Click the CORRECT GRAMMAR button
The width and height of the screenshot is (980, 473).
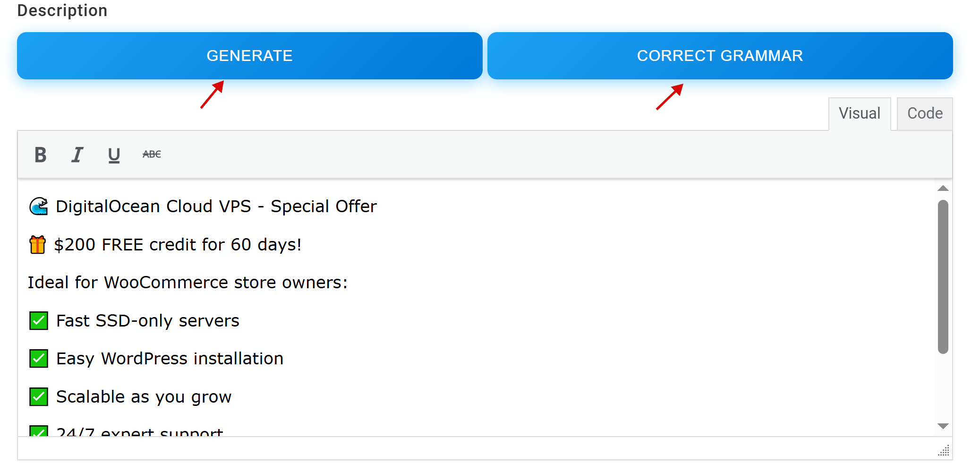point(720,56)
